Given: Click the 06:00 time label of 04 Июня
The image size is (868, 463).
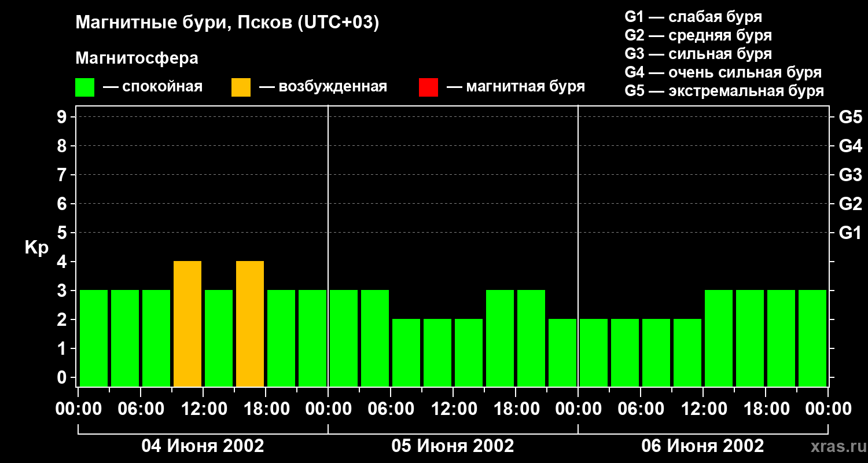Looking at the screenshot, I should pyautogui.click(x=141, y=409).
